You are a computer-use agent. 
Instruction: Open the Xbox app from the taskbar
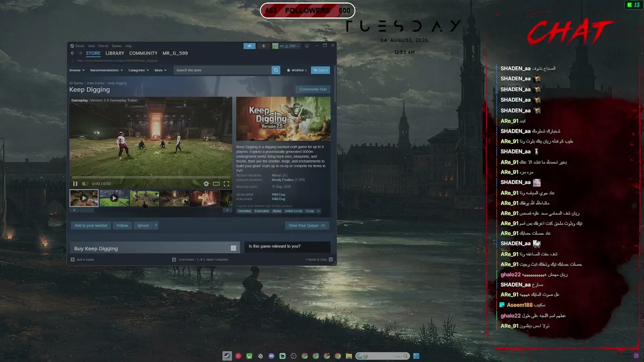click(249, 356)
